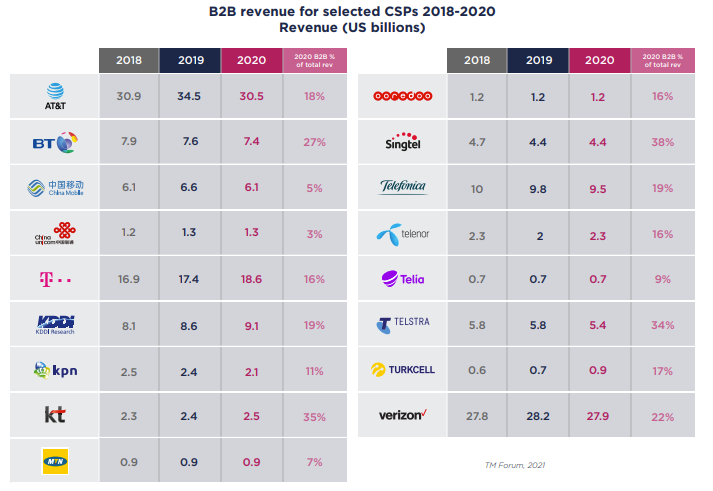The image size is (713, 491).
Task: Select Verizon's 2020 value 27.9
Action: click(598, 416)
